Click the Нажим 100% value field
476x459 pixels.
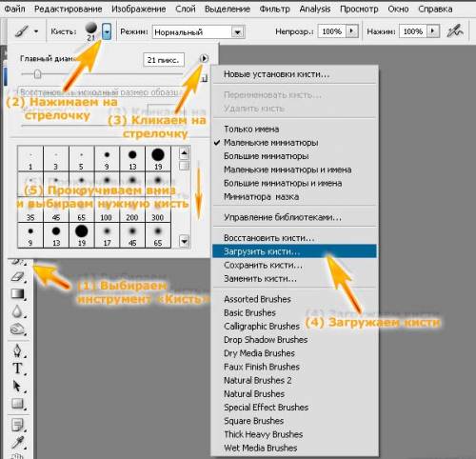tap(413, 31)
